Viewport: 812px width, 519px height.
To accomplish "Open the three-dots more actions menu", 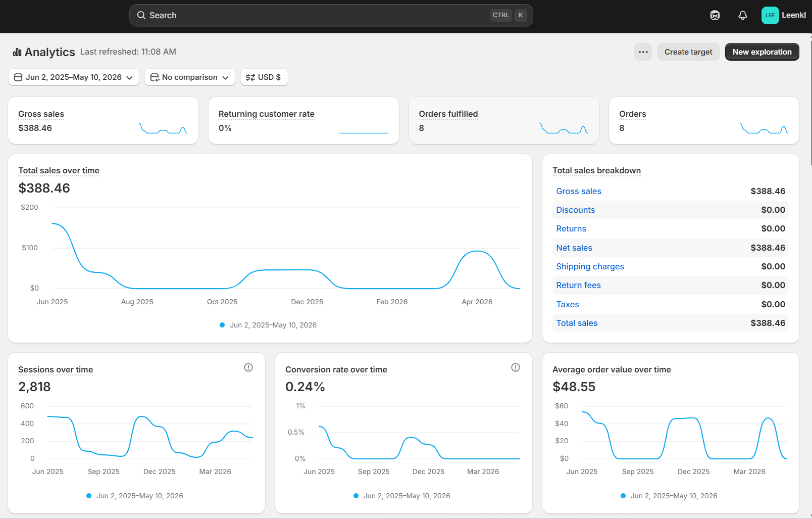I will pyautogui.click(x=643, y=52).
